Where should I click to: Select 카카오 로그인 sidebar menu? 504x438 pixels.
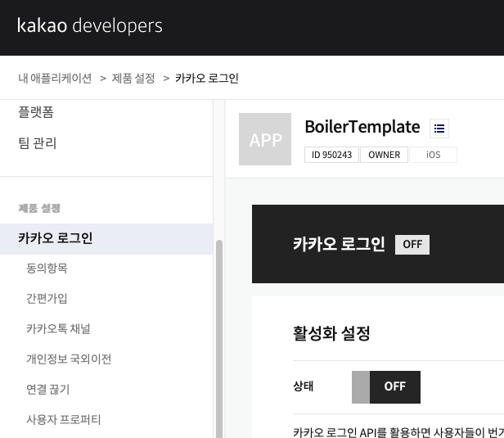106,238
